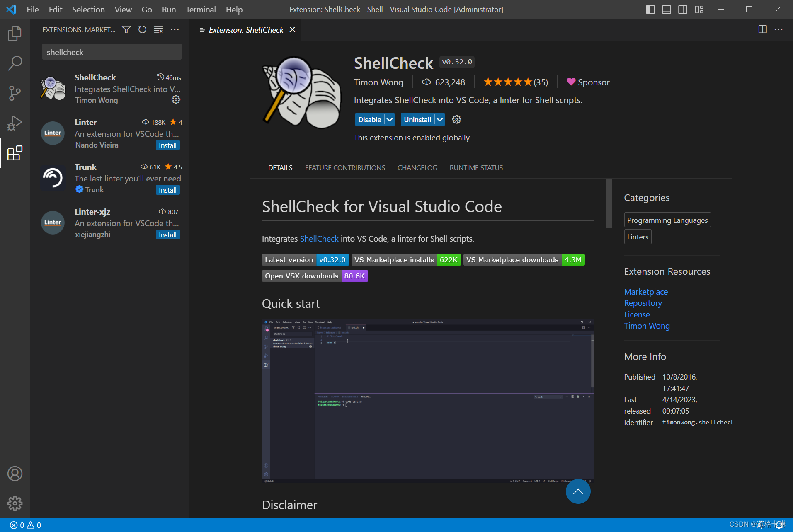Install the Trunk extension
The image size is (793, 532).
point(167,190)
